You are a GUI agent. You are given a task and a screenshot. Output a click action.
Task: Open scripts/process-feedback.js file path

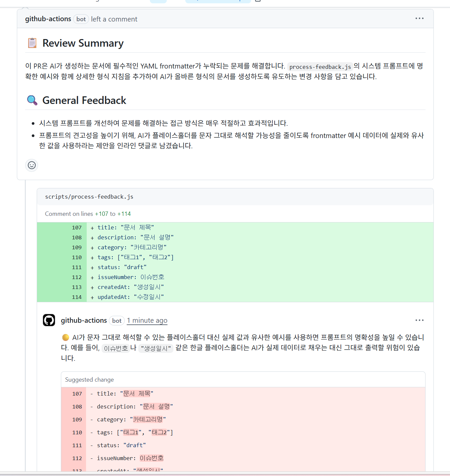[89, 197]
